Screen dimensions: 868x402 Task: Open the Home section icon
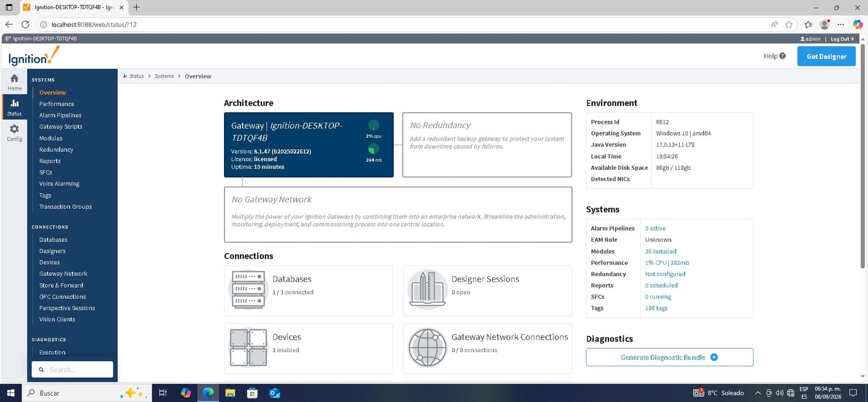click(x=15, y=78)
